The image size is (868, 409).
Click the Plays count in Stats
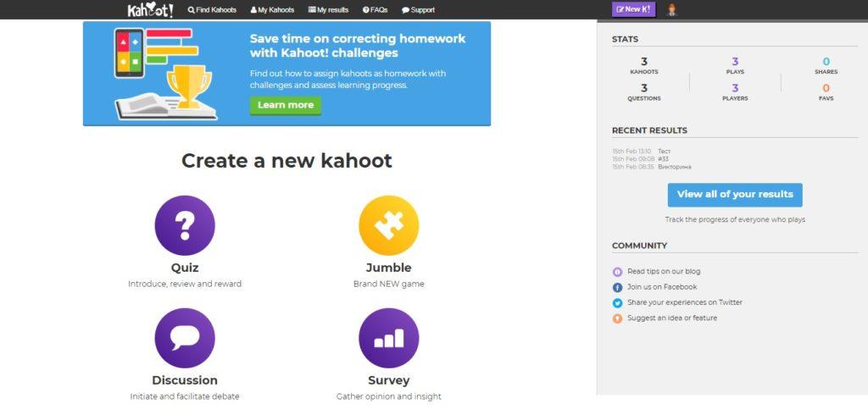(x=735, y=62)
